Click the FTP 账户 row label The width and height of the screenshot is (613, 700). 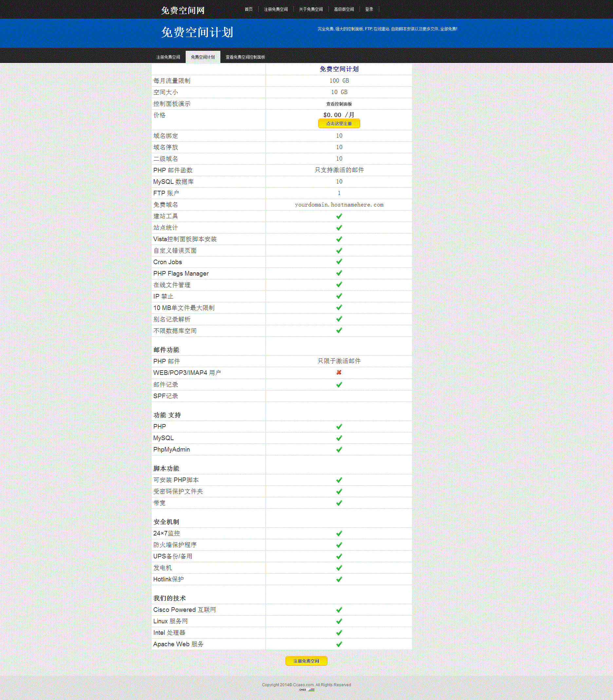166,193
